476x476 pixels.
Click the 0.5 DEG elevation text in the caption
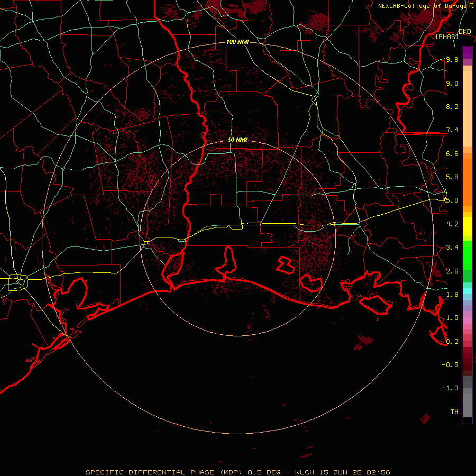tap(264, 472)
